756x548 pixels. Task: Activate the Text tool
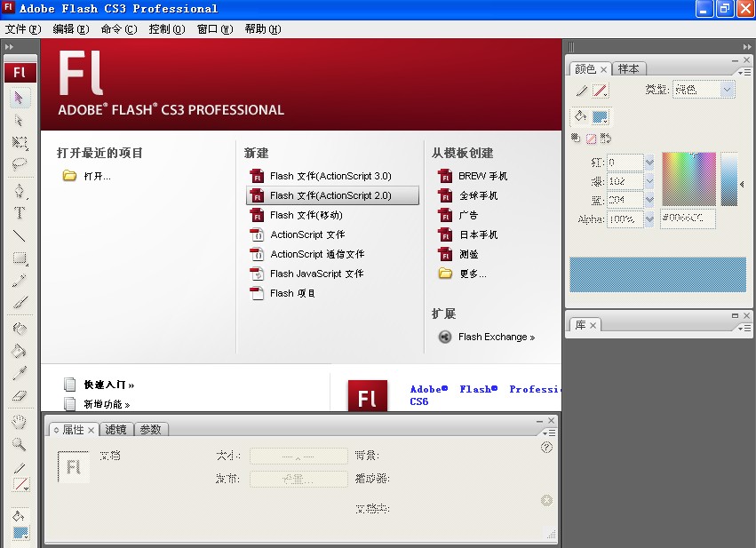tap(20, 213)
